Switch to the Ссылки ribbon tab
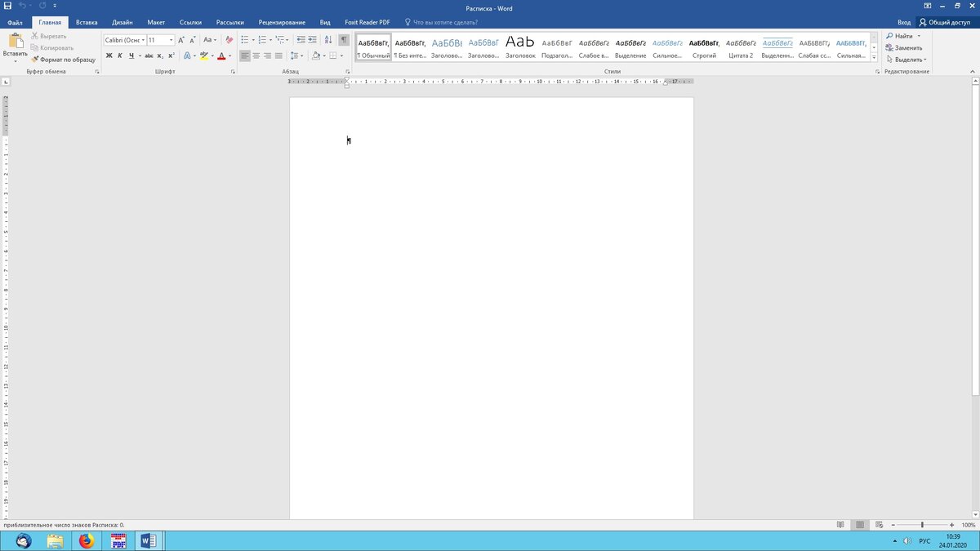This screenshot has width=980, height=551. coord(190,22)
